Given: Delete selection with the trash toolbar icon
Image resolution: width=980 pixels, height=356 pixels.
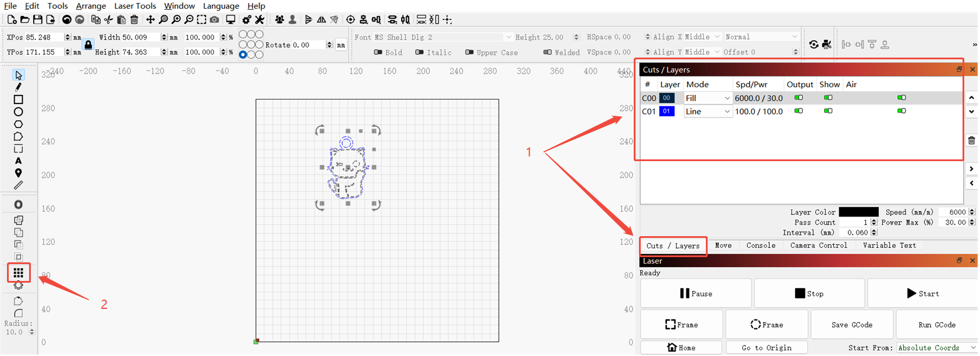Looking at the screenshot, I should pyautogui.click(x=134, y=20).
